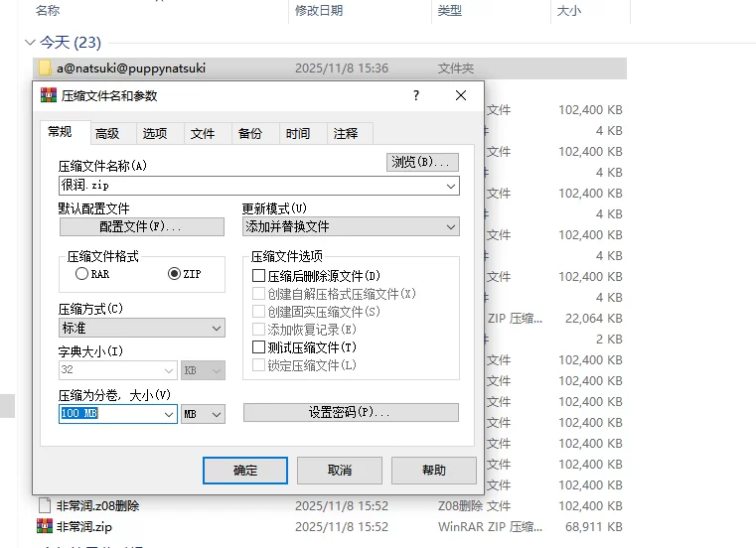Click the question mark help icon
Screen dimensions: 756x548
click(416, 96)
